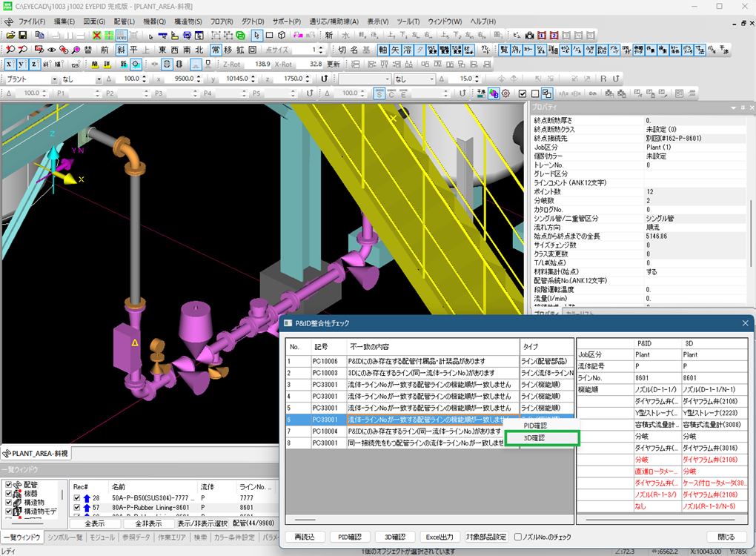
Task: Click the R reset icon
Action: pyautogui.click(x=603, y=79)
